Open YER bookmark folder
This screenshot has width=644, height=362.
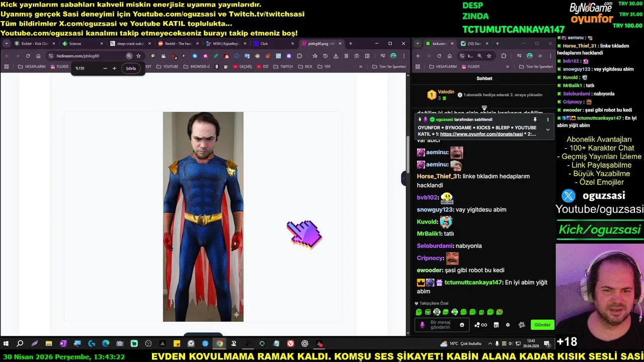[324, 66]
